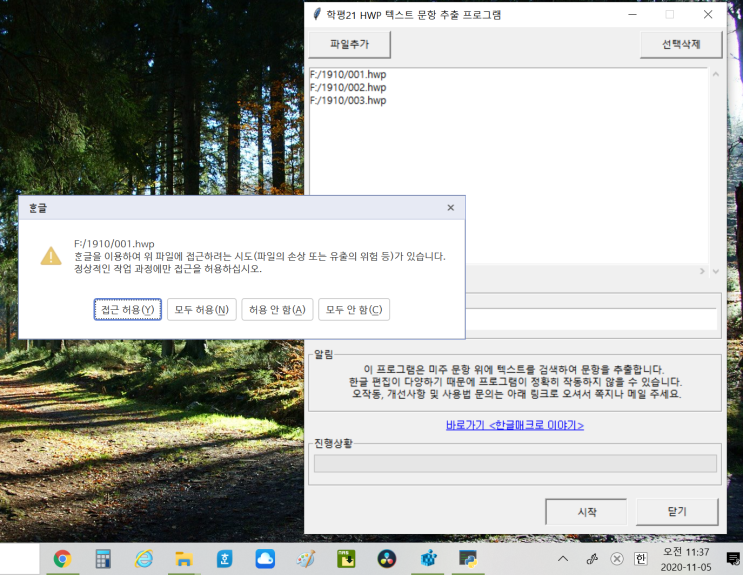Open Chrome from the taskbar
The width and height of the screenshot is (743, 575).
coord(62,559)
